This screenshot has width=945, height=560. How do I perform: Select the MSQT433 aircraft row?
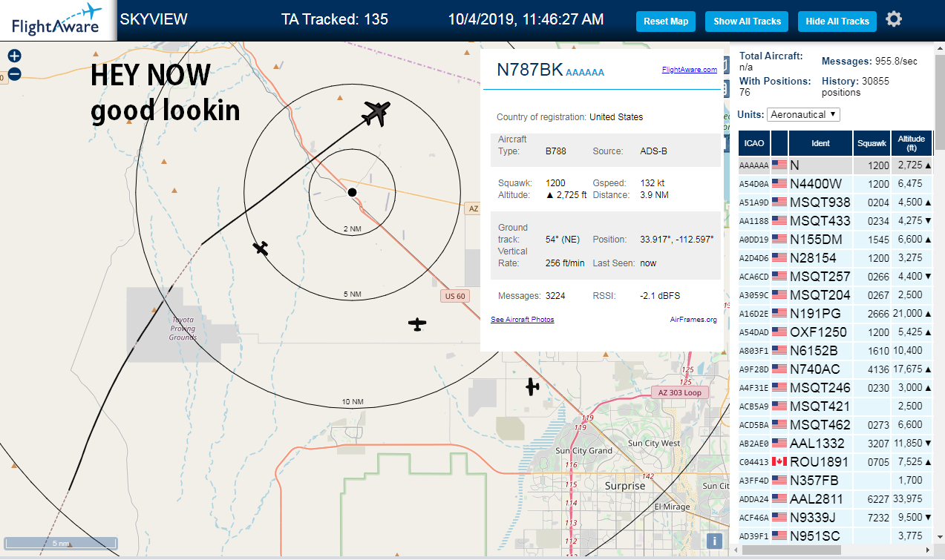(x=835, y=221)
